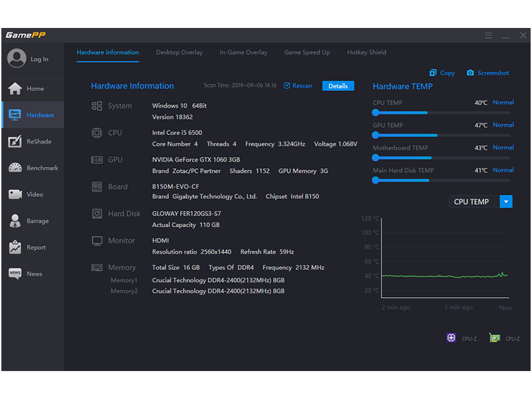Click the 'GPU Memory 3G' value
This screenshot has height=399, width=532.
tap(303, 171)
